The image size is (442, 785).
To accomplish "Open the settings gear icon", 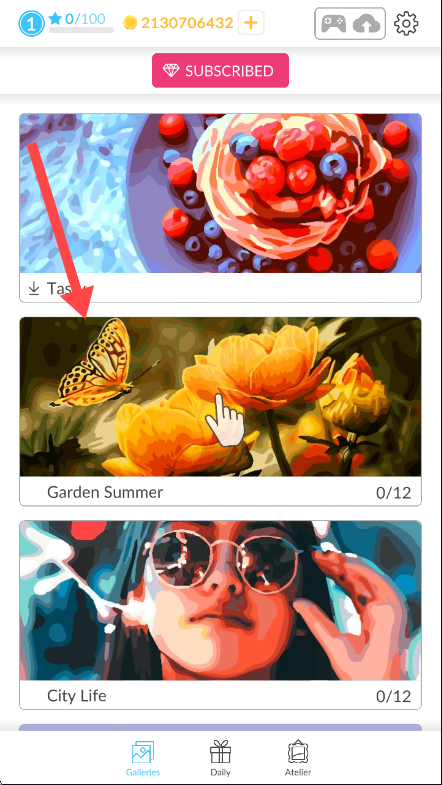I will (x=406, y=23).
